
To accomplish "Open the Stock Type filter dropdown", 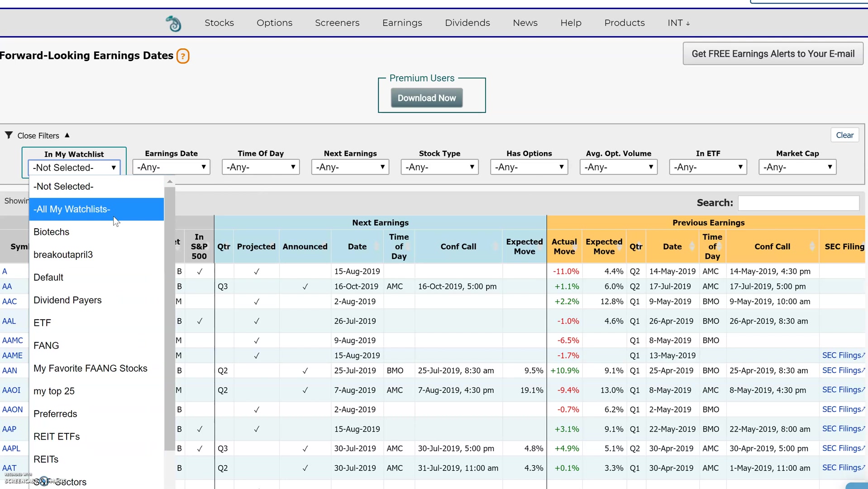I will pyautogui.click(x=439, y=167).
